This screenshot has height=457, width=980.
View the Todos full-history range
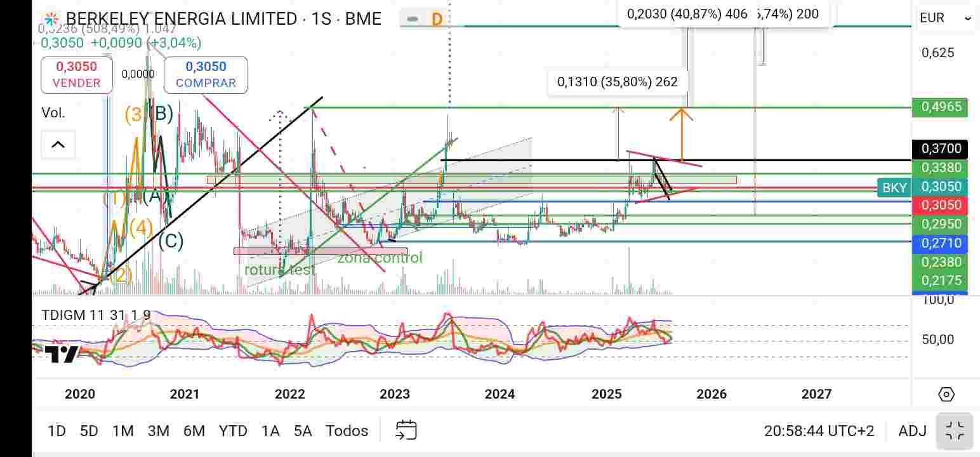(347, 431)
